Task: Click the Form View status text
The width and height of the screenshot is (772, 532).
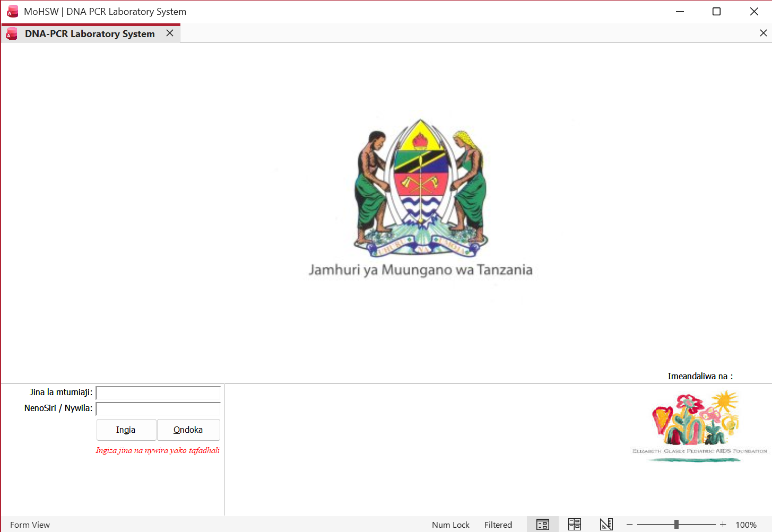Action: point(30,525)
